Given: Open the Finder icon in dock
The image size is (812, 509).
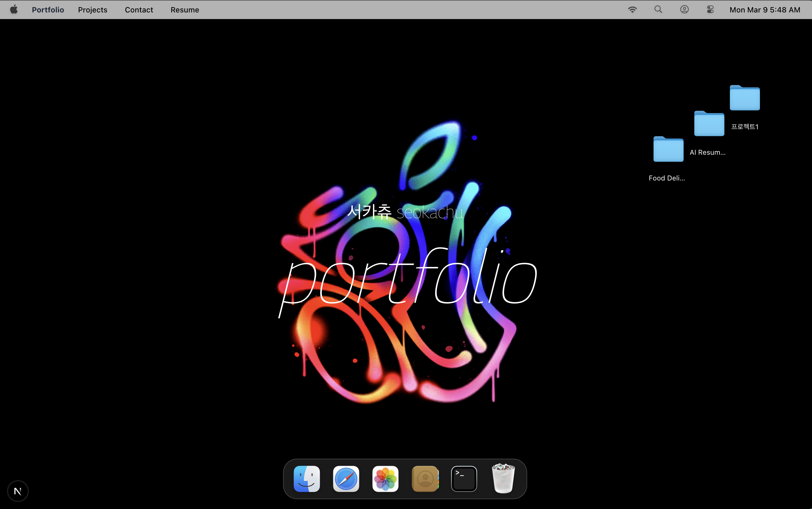Looking at the screenshot, I should click(307, 479).
